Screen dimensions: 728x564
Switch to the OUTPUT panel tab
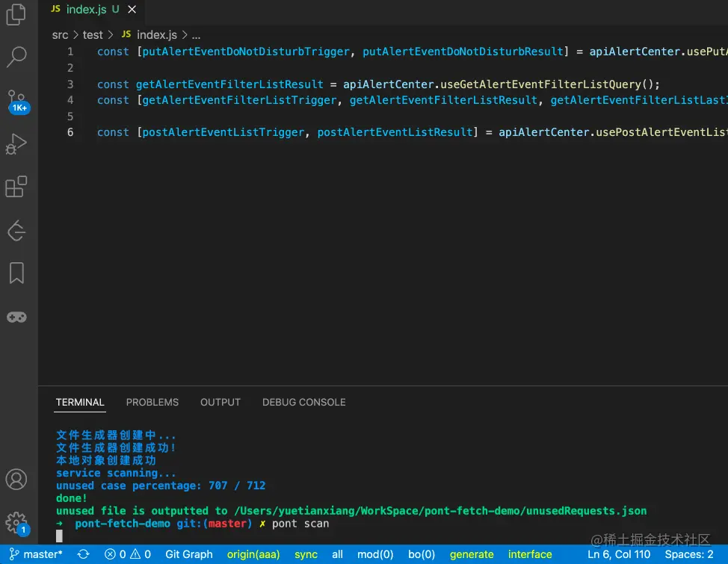[x=220, y=402]
